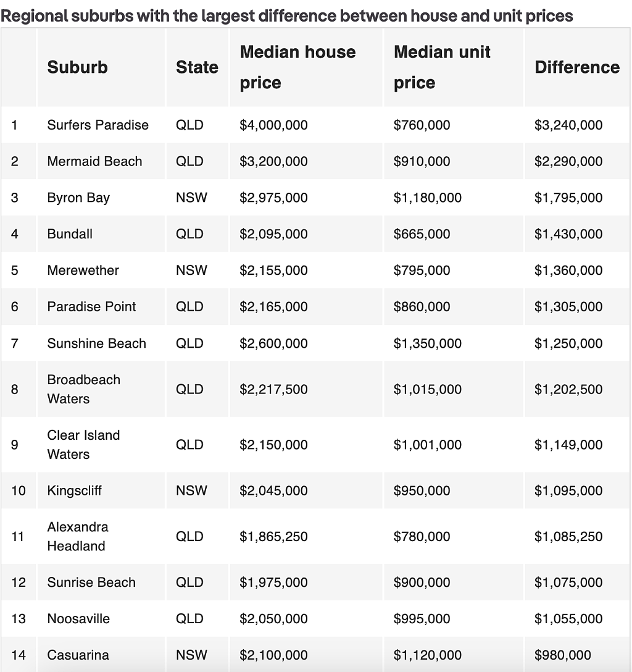Click the table title heading text

(286, 16)
